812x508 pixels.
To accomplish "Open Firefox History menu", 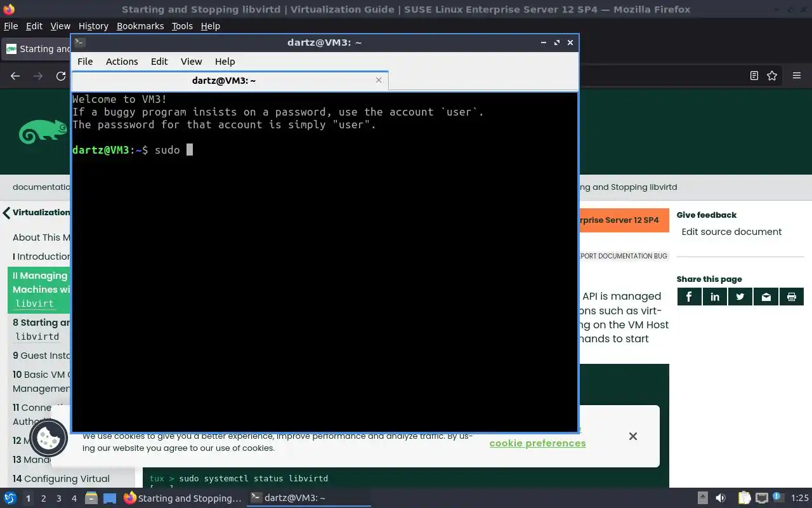I will [x=93, y=26].
